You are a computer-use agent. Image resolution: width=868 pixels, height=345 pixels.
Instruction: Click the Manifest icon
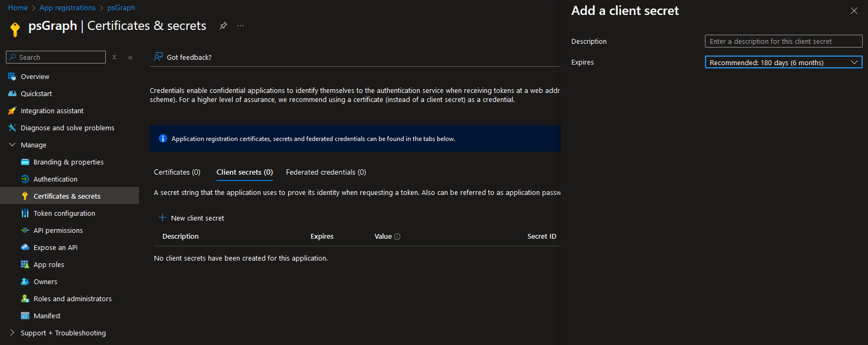click(25, 316)
